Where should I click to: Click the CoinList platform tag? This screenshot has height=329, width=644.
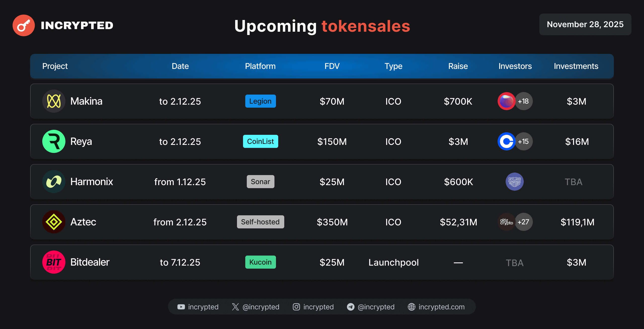pyautogui.click(x=260, y=141)
